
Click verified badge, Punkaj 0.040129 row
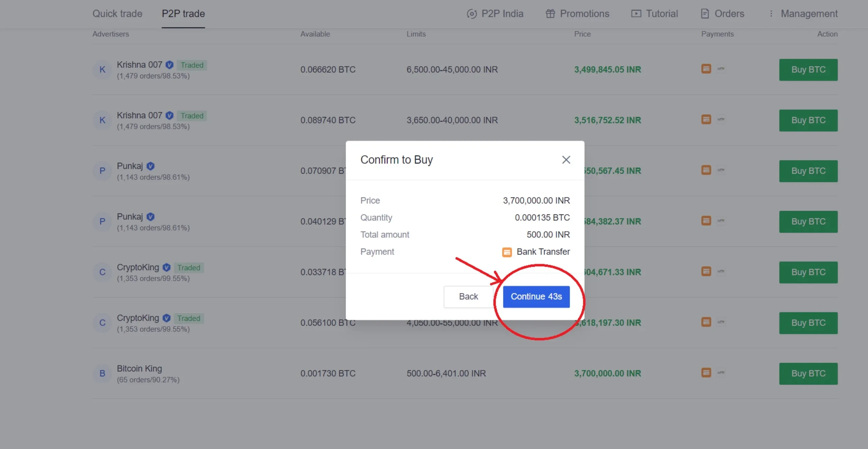click(x=151, y=217)
